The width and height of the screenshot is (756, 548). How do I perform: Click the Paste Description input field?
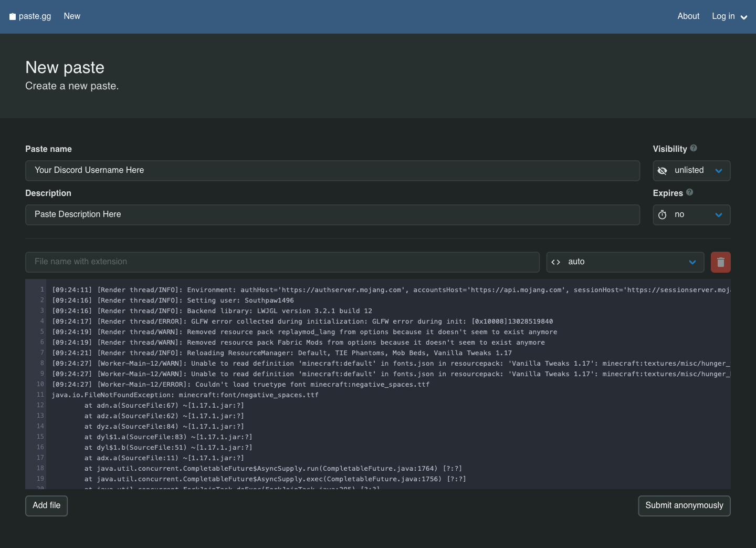tap(332, 214)
